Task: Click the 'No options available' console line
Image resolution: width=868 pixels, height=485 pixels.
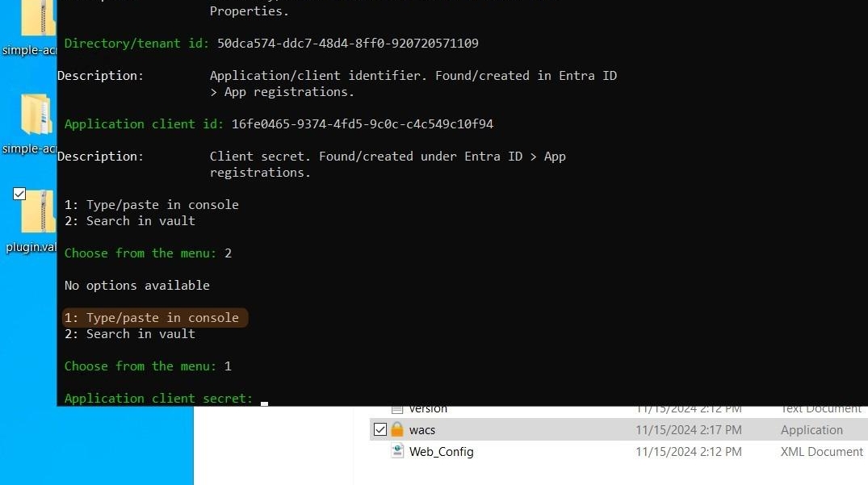Action: click(x=136, y=286)
